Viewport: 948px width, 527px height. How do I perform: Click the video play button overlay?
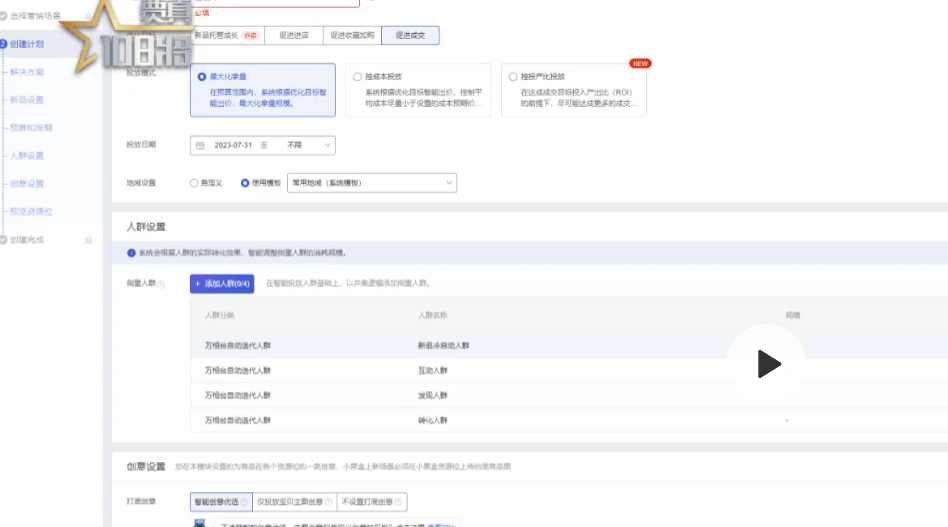pos(767,364)
